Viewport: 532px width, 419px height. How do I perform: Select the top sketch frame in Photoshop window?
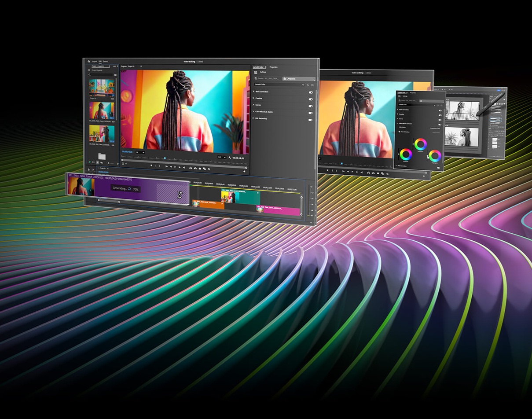(462, 110)
